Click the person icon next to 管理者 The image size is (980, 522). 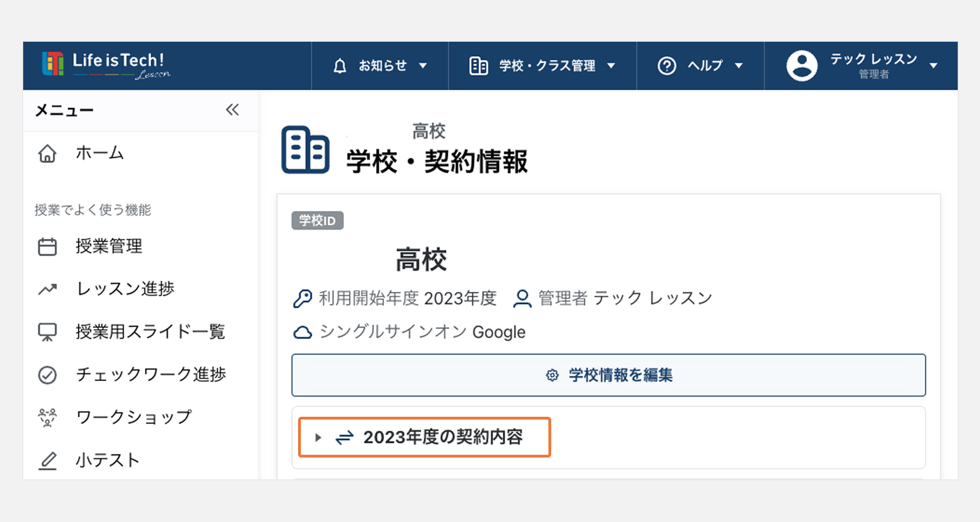point(522,298)
